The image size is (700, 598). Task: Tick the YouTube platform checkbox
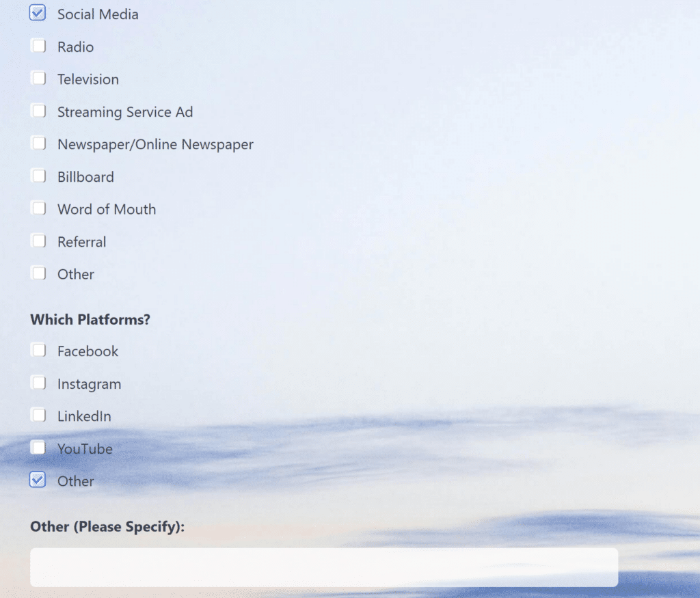point(38,448)
